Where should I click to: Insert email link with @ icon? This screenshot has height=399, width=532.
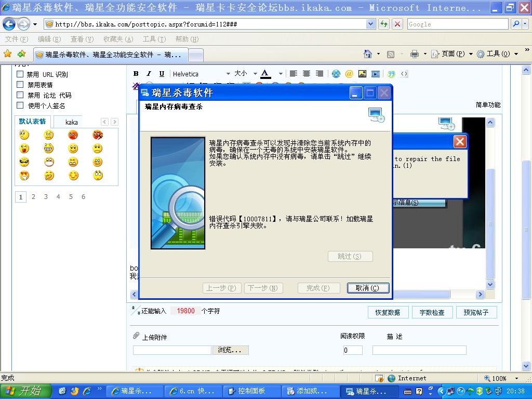tap(349, 74)
